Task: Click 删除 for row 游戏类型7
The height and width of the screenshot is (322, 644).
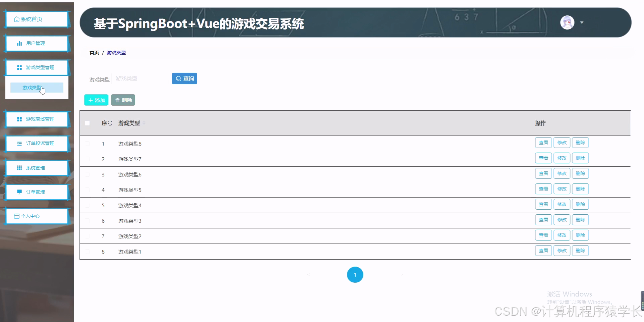Action: point(580,158)
